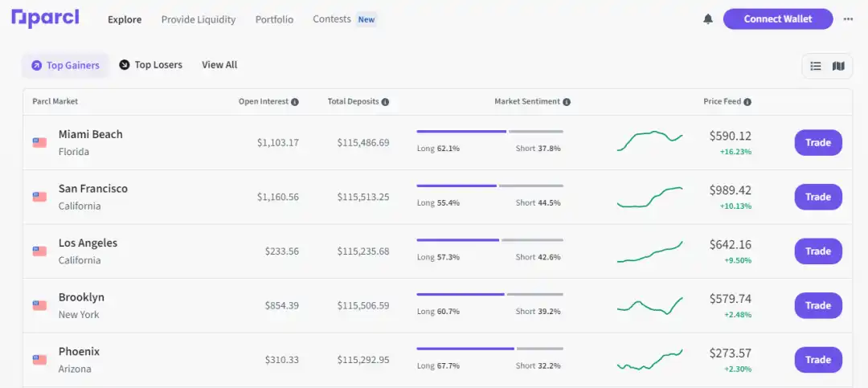Click the notification bell icon
868x388 pixels.
(708, 19)
